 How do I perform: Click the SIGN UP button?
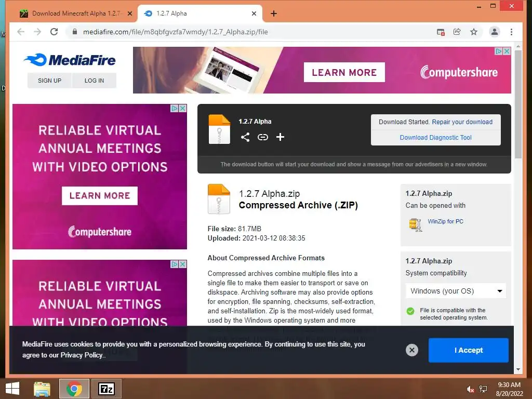49,81
